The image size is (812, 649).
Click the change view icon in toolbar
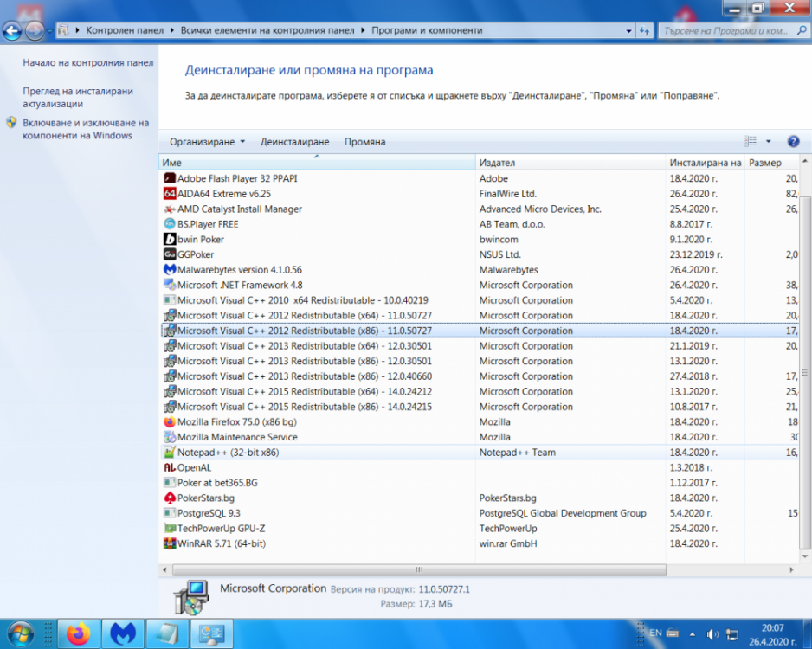click(x=750, y=141)
